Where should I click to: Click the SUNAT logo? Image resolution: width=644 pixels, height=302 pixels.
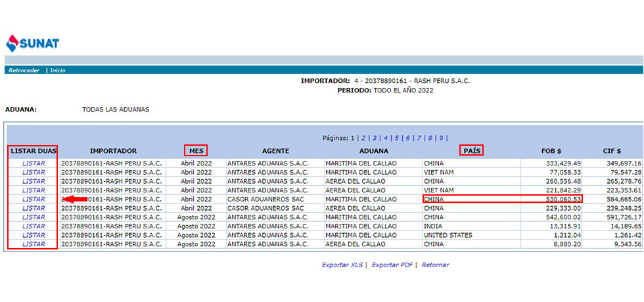click(32, 43)
